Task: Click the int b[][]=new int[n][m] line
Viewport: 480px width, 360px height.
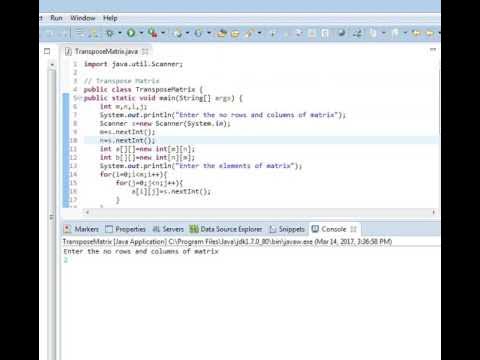Action: click(x=147, y=157)
